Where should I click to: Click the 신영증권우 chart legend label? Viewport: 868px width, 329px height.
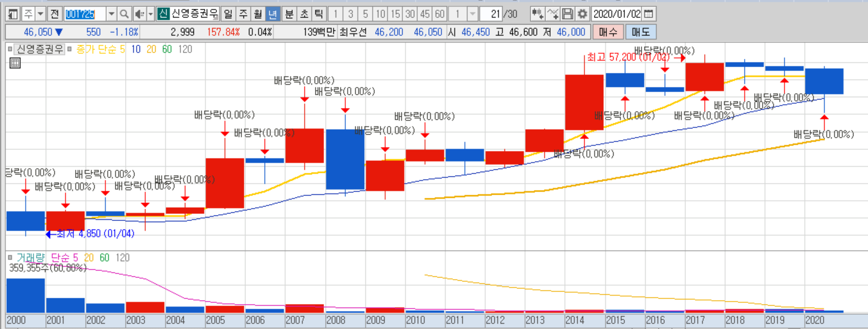pyautogui.click(x=40, y=49)
